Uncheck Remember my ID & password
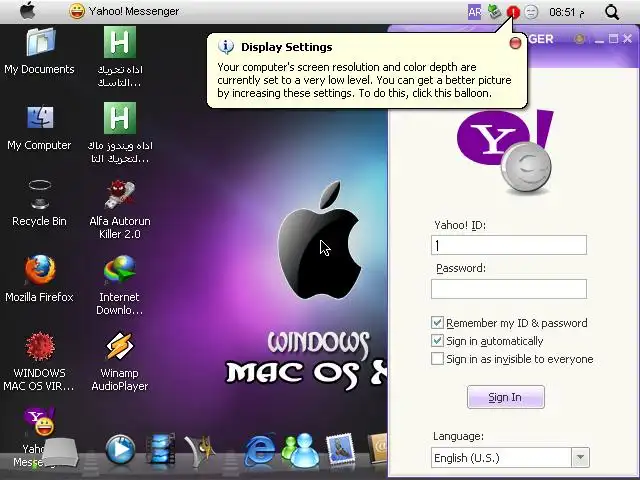Screen dimensions: 640x480 click(437, 323)
